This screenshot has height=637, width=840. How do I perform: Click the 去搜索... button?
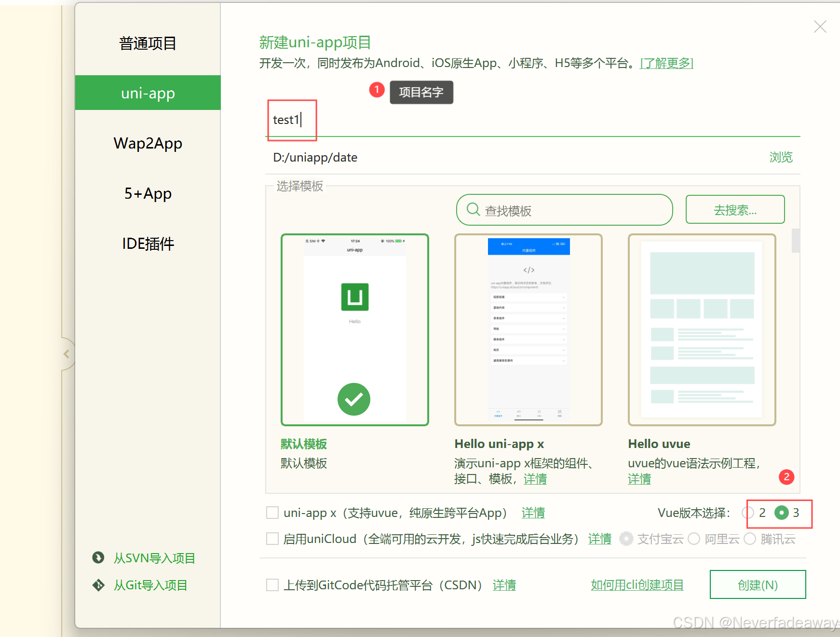pos(735,209)
